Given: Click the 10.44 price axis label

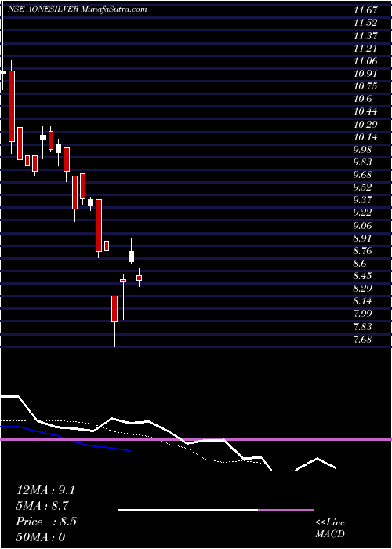Looking at the screenshot, I should point(365,111).
